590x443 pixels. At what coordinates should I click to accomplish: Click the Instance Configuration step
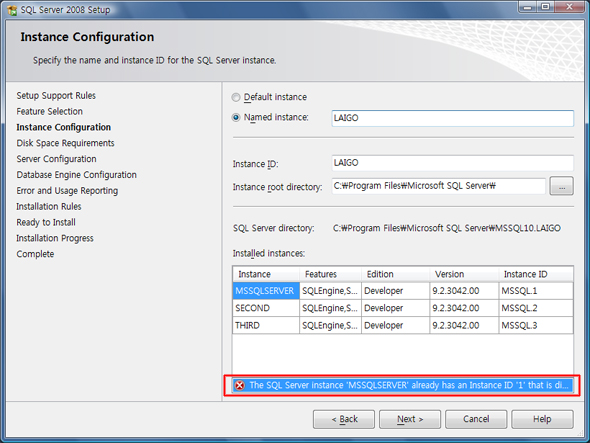(x=64, y=127)
